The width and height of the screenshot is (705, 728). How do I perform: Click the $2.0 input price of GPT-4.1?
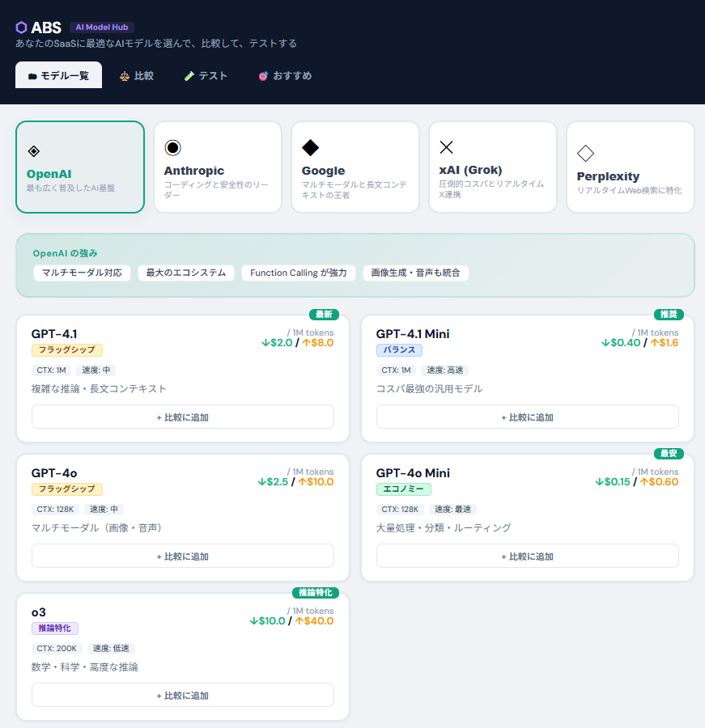click(x=277, y=343)
